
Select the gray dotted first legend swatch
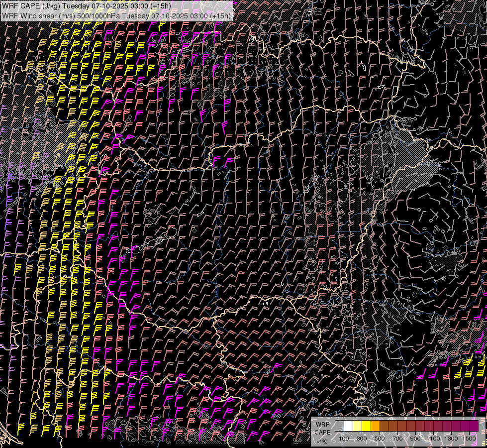click(339, 426)
